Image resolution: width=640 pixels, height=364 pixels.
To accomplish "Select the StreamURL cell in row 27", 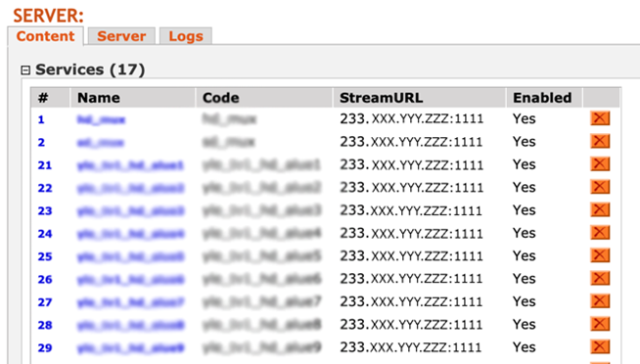I will point(411,301).
